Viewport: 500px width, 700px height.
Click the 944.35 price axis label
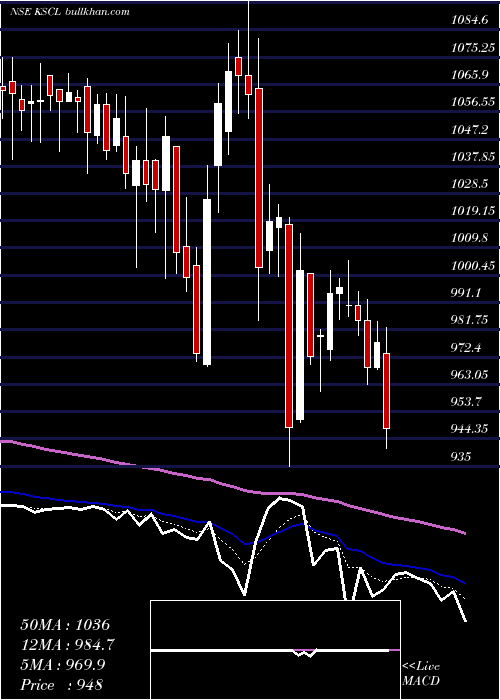click(x=470, y=429)
